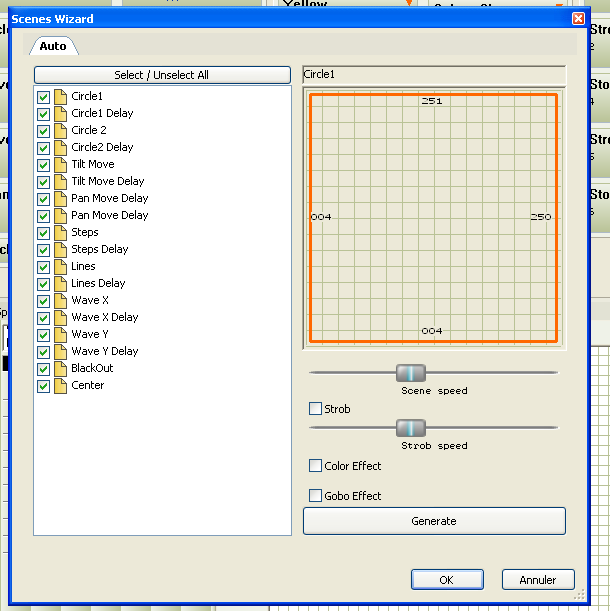Click the Lines Delay file icon
Viewport: 610px width, 611px height.
(x=60, y=284)
